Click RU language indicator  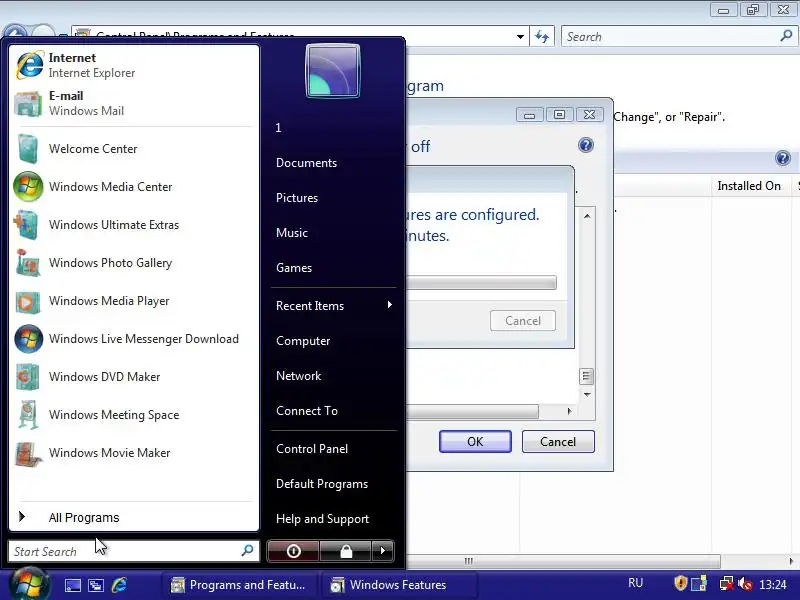635,583
